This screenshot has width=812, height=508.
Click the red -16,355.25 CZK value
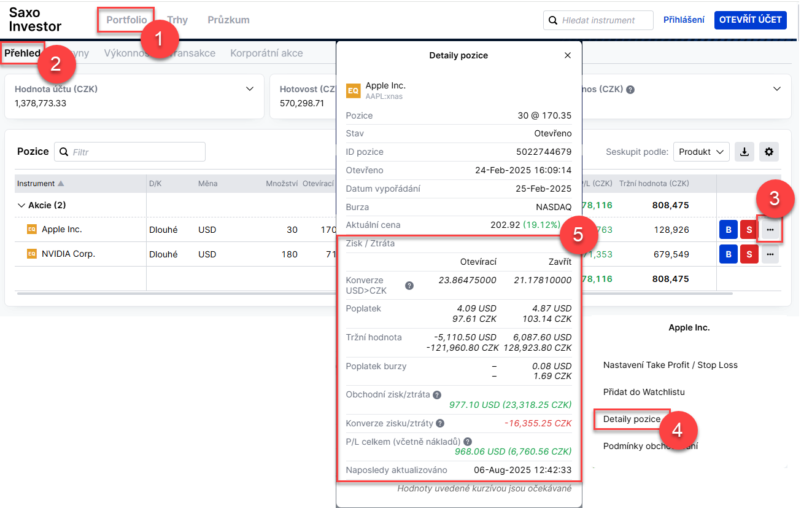(538, 423)
